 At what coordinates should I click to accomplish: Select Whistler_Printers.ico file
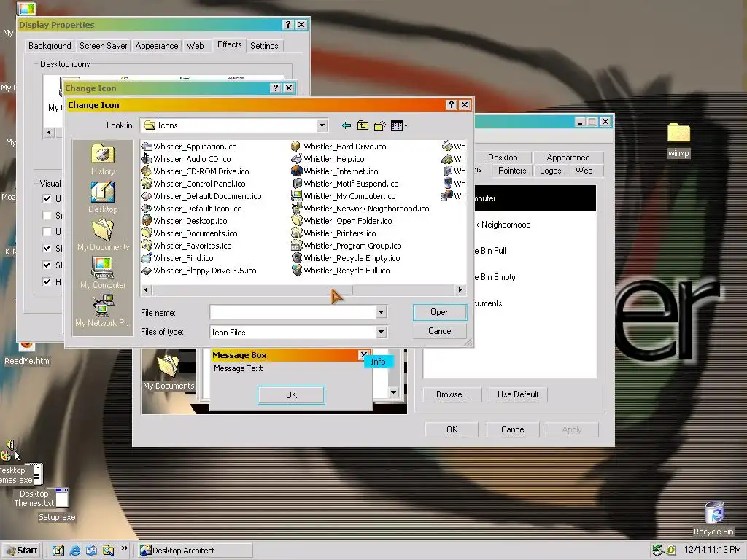334,233
